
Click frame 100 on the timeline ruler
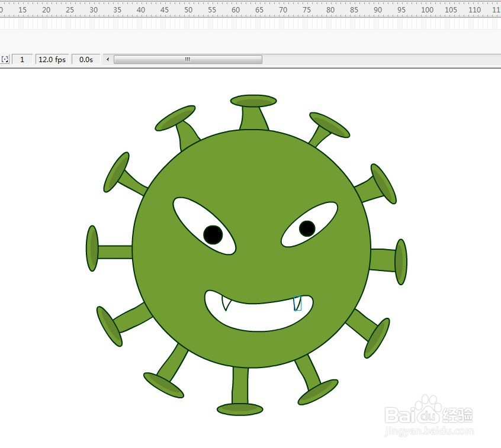(427, 10)
